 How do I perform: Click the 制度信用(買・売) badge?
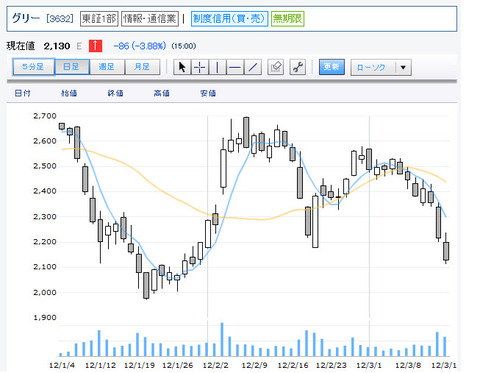[229, 19]
